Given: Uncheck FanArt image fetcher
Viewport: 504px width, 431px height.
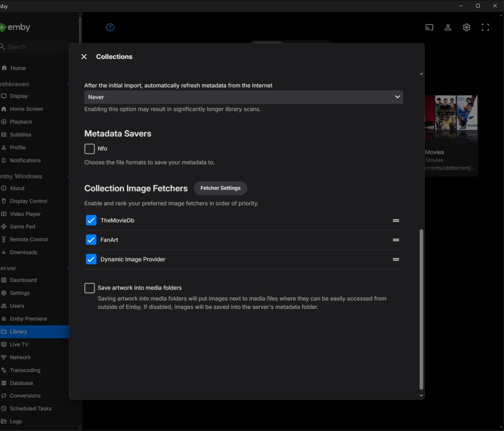Looking at the screenshot, I should (x=91, y=240).
